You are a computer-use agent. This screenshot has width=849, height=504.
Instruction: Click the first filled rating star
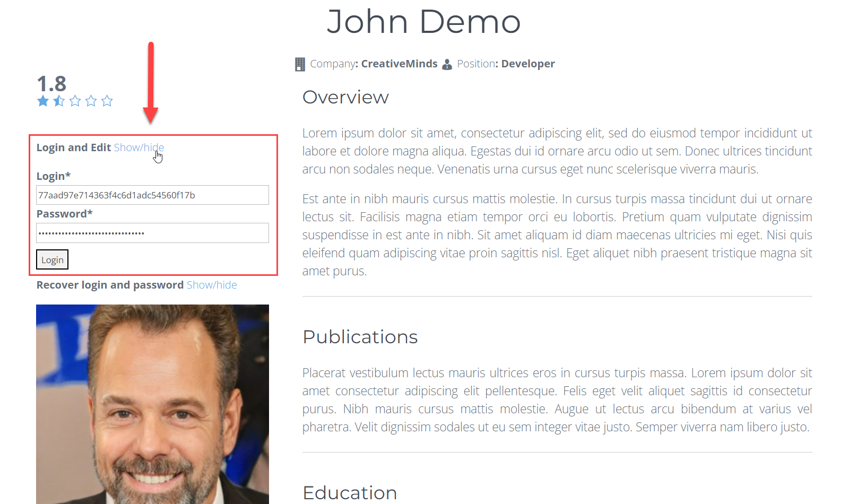tap(43, 101)
